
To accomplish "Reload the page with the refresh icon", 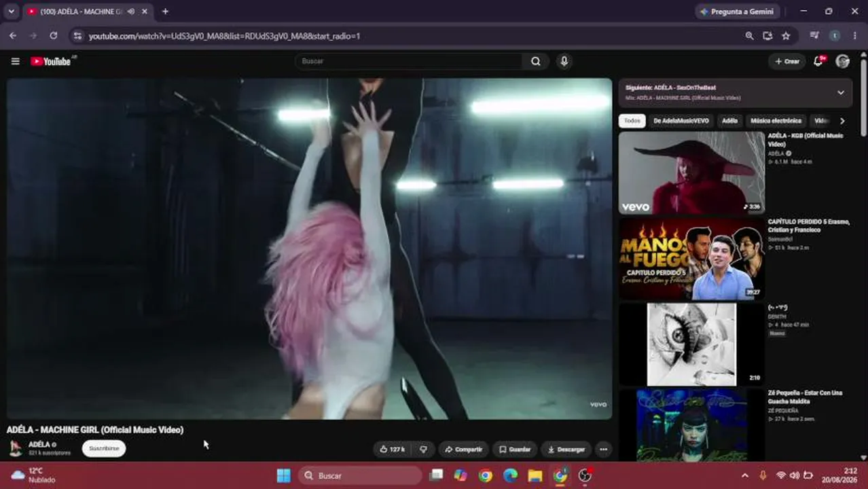I will (x=53, y=35).
